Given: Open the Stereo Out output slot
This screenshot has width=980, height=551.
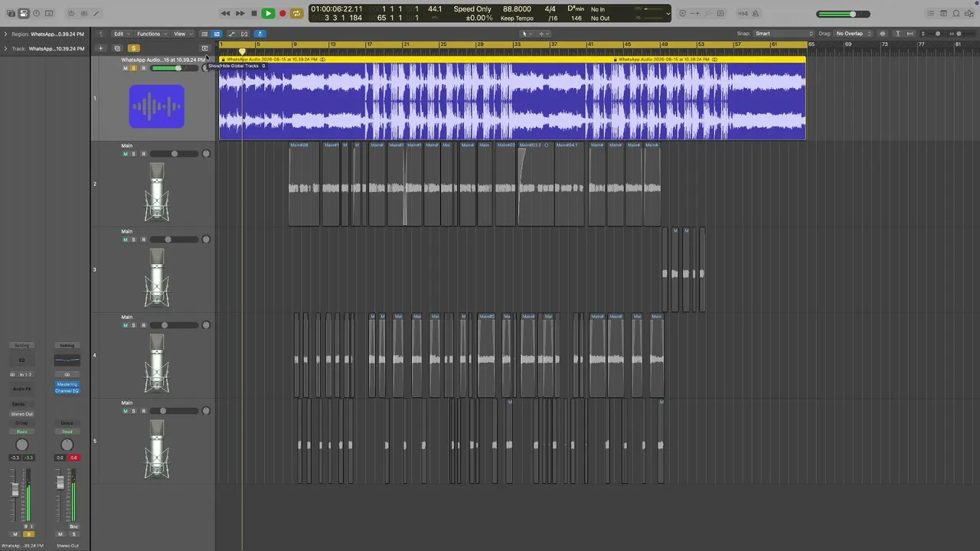Looking at the screenshot, I should pyautogui.click(x=21, y=414).
